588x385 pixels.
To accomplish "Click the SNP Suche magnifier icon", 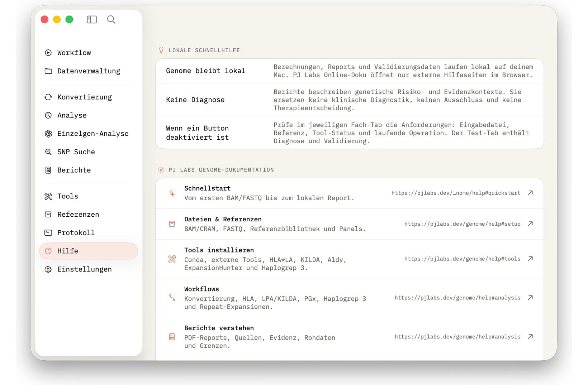I will (x=48, y=152).
